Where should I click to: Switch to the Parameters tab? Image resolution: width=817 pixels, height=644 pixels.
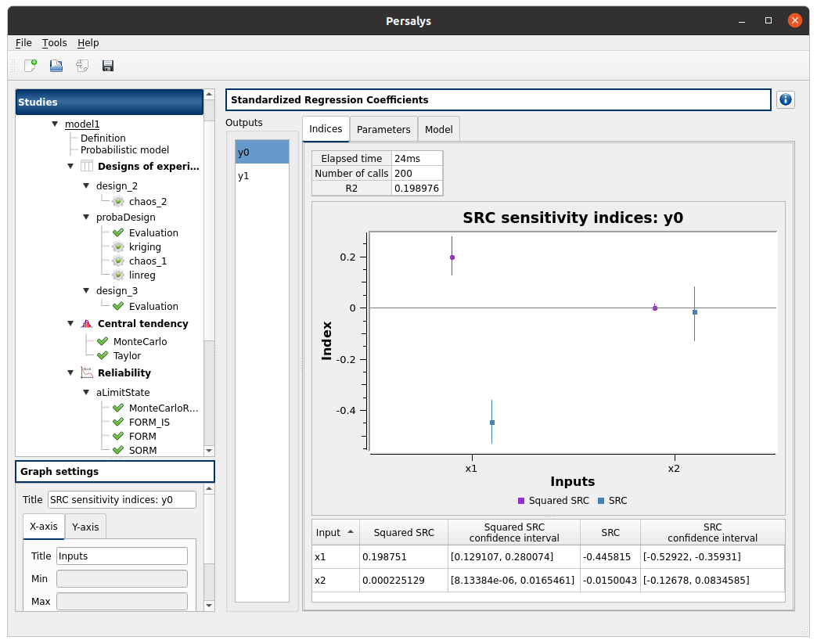pos(383,129)
